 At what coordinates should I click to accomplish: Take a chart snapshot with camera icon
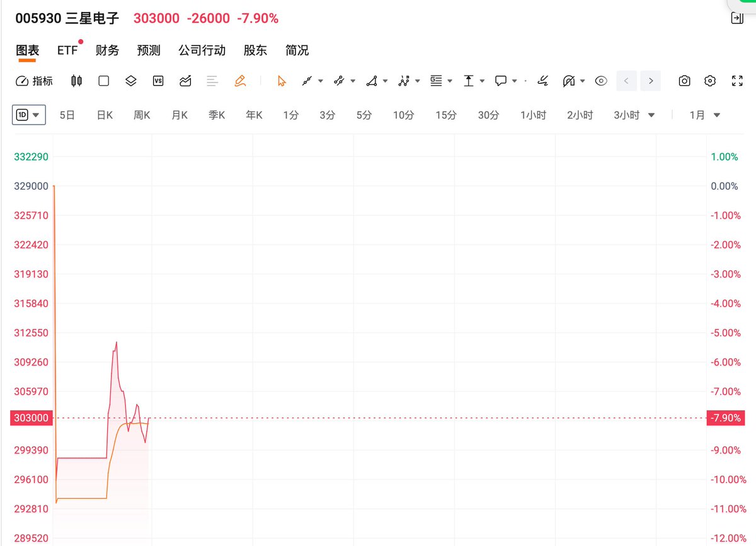click(x=684, y=81)
